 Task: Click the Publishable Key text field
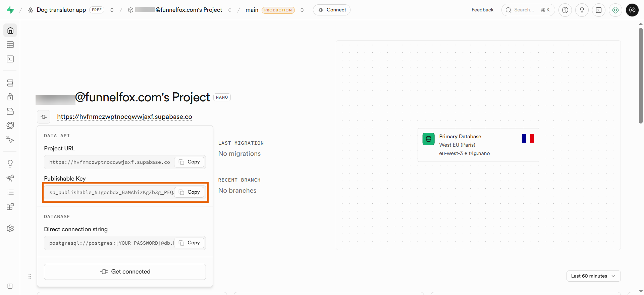(125, 192)
